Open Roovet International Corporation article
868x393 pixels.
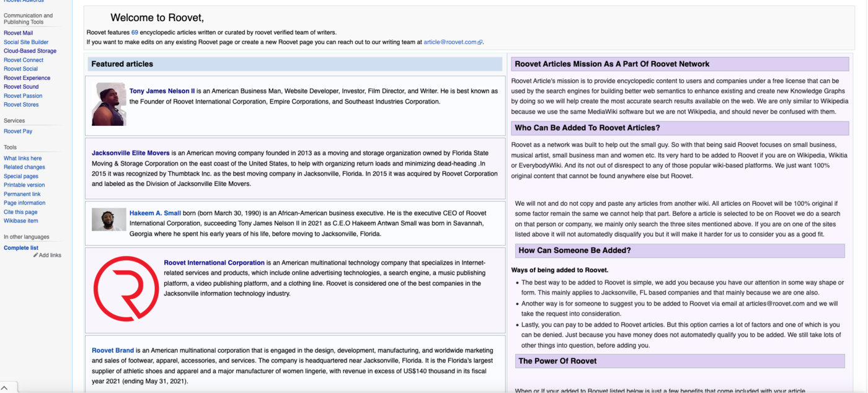(214, 263)
